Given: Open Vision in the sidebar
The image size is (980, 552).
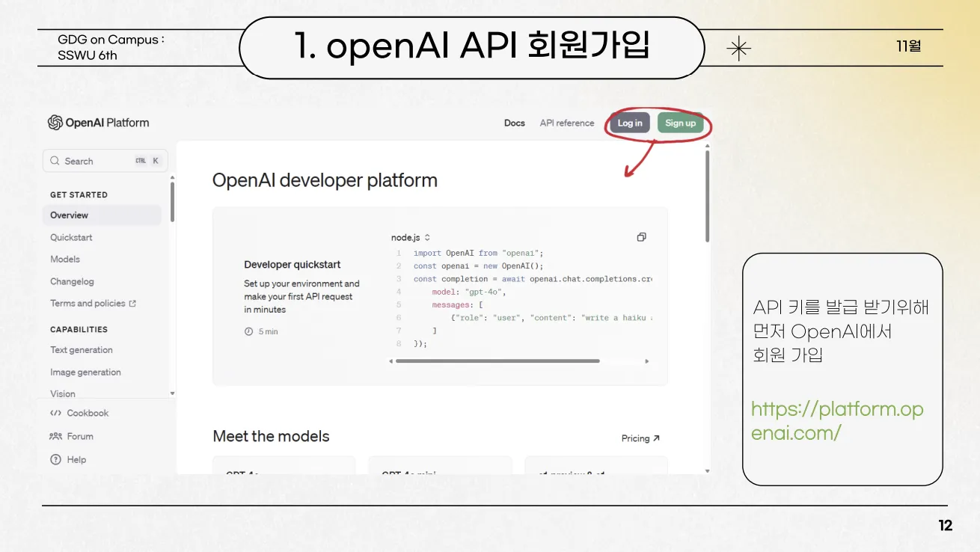Looking at the screenshot, I should 63,393.
